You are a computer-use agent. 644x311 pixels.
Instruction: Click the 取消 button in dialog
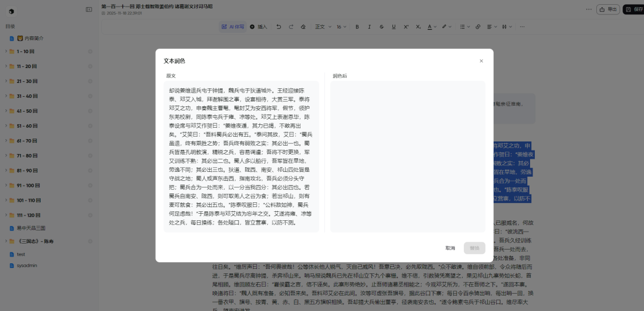tap(450, 248)
